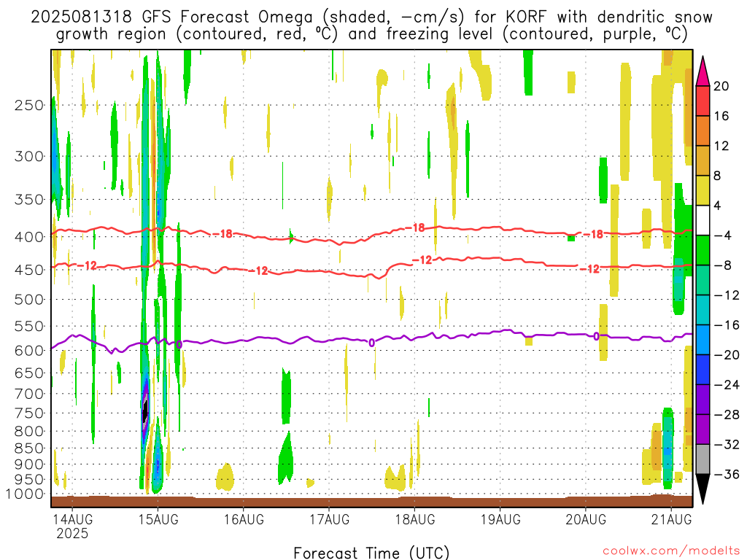Viewport: 747px width, 560px height.
Task: Click the 650 pressure level label
Action: point(29,373)
